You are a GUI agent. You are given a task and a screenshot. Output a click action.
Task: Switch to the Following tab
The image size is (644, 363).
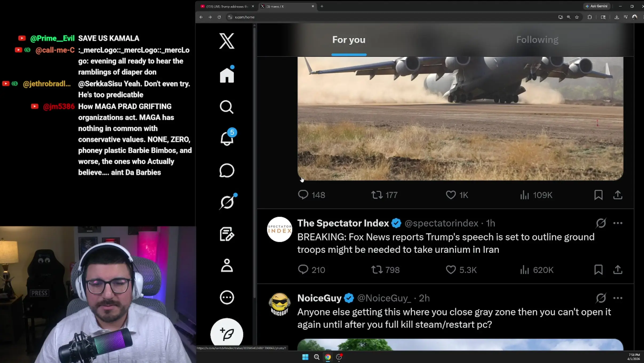(537, 40)
